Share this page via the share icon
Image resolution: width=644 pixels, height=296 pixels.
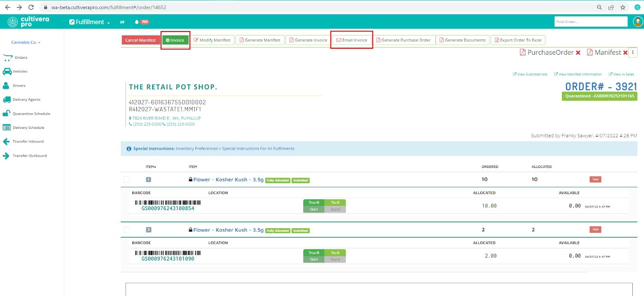point(611,7)
